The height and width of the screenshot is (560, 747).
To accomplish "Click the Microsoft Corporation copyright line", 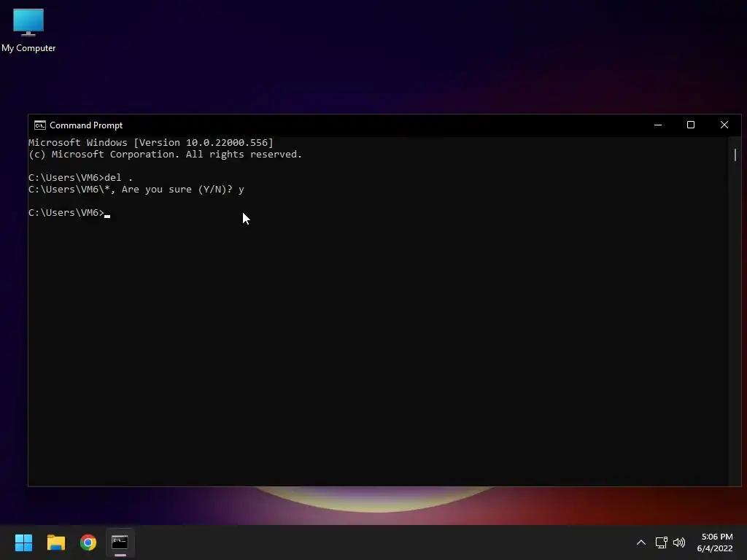I will click(x=166, y=155).
